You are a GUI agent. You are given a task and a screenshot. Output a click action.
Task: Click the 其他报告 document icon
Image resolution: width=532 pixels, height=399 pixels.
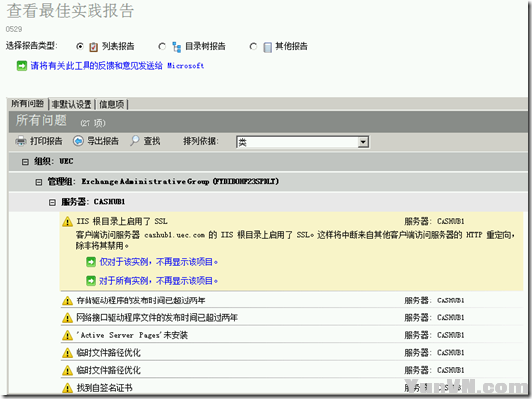pyautogui.click(x=267, y=47)
